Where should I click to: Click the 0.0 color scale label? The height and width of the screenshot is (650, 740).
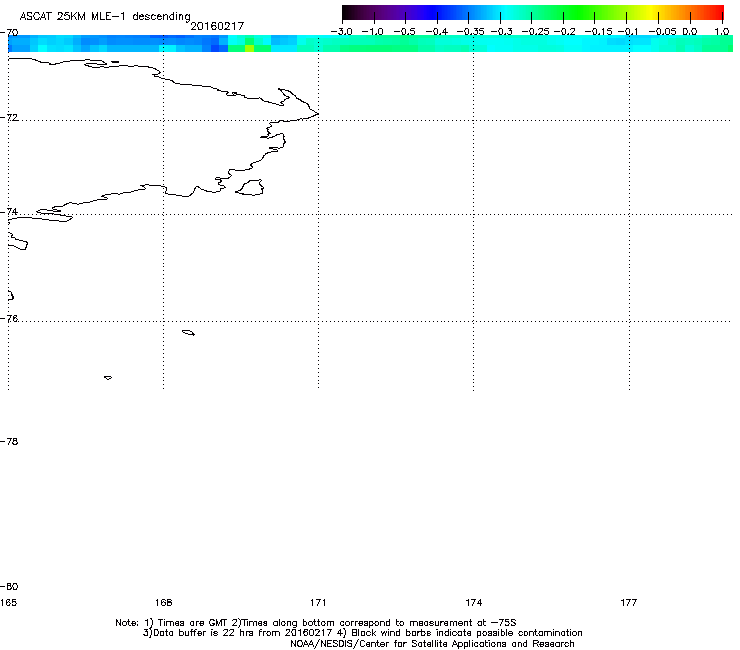pyautogui.click(x=690, y=32)
